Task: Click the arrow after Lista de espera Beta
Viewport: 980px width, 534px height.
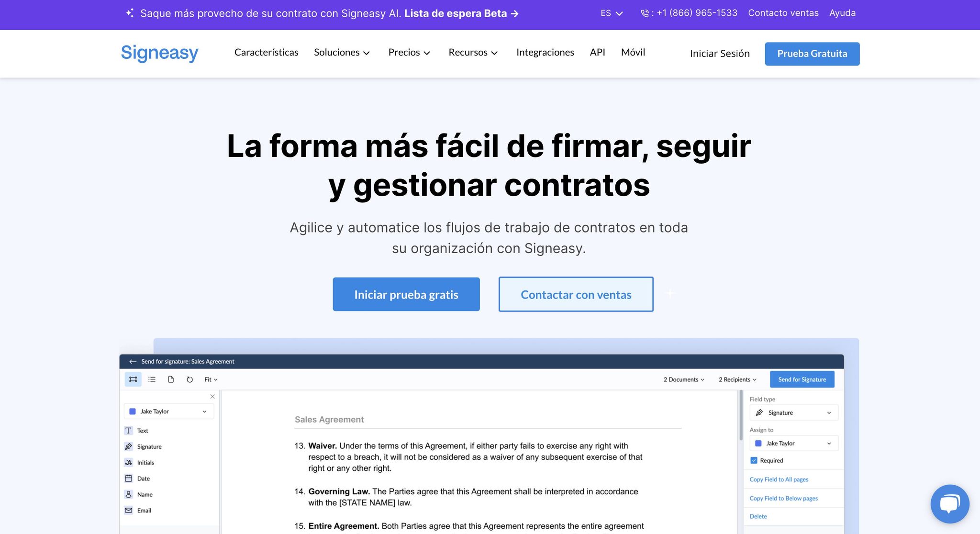Action: click(x=514, y=14)
